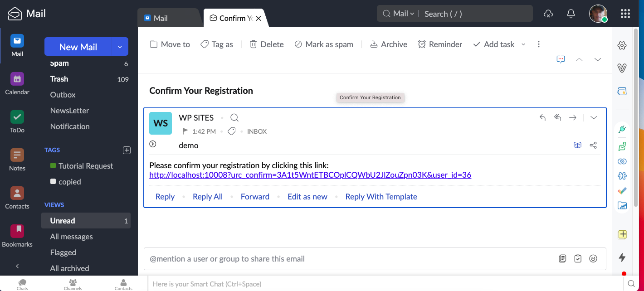644x291 pixels.
Task: Toggle the flag on this email
Action: click(185, 131)
